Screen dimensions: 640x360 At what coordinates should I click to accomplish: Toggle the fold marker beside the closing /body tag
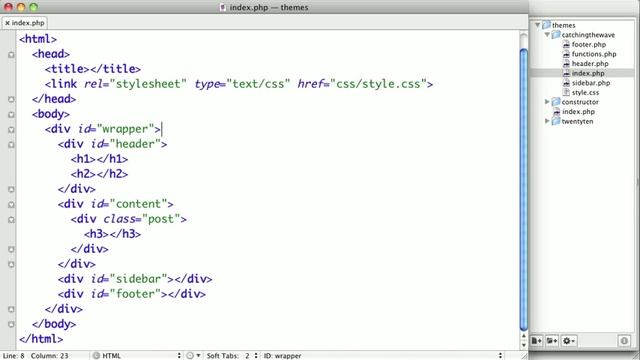(x=11, y=324)
